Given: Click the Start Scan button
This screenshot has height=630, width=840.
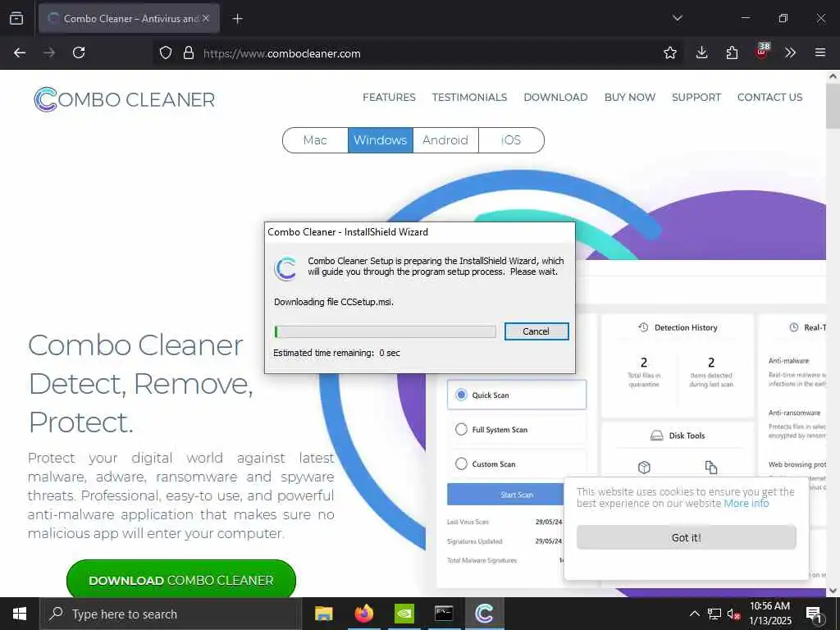Looking at the screenshot, I should tap(505, 495).
